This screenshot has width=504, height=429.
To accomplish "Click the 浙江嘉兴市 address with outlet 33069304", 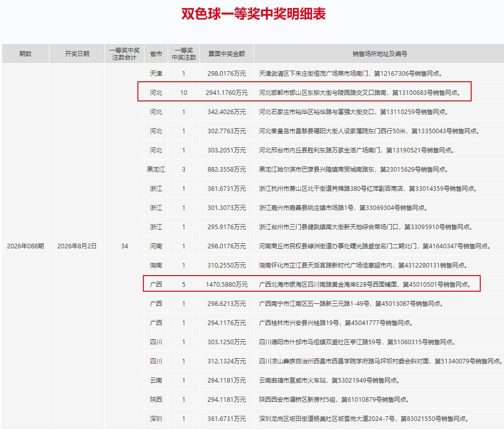I will tap(344, 208).
